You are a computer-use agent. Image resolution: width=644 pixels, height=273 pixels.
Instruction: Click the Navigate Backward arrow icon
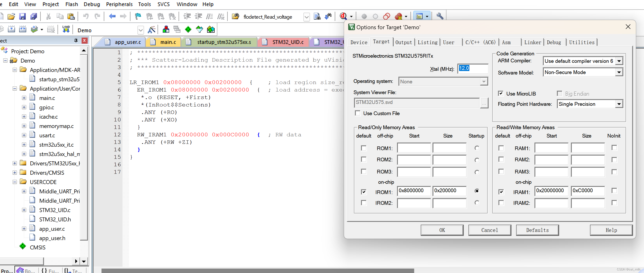click(x=112, y=17)
